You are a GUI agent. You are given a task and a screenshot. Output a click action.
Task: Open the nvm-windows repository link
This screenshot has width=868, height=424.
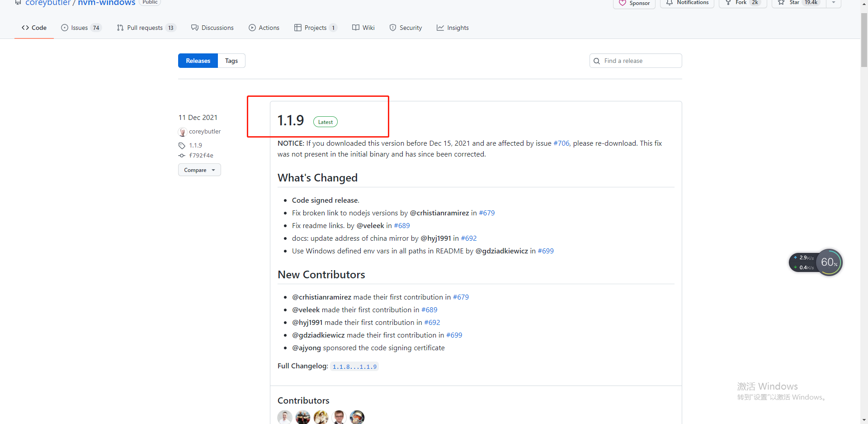(x=107, y=3)
